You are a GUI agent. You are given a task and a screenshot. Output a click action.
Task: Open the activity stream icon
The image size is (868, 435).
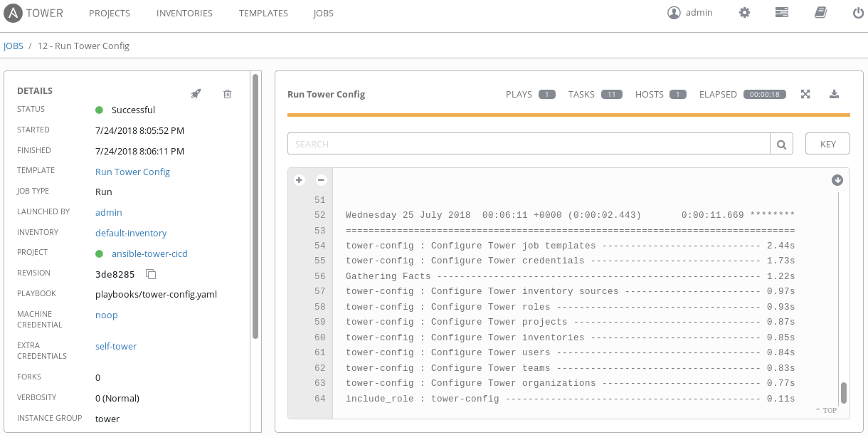[782, 13]
